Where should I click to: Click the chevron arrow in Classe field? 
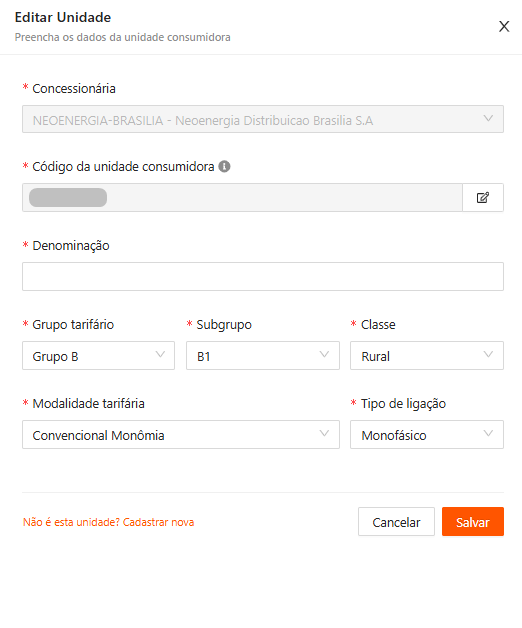488,354
